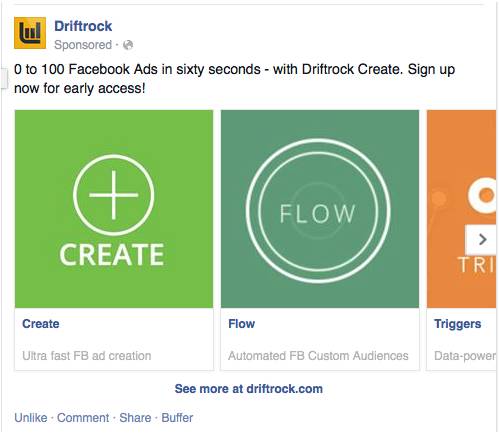Follow the See more at driftrock.com link
The image size is (499, 433).
[249, 389]
